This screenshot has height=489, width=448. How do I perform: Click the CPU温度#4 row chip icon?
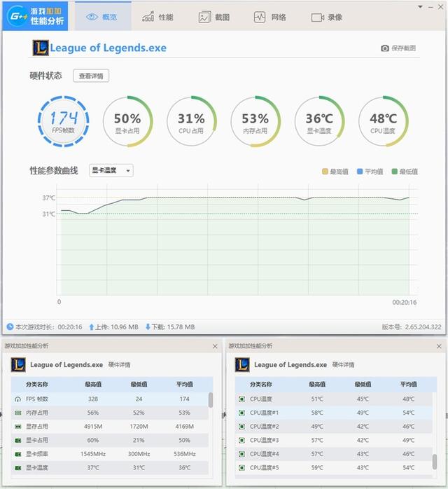point(241,454)
